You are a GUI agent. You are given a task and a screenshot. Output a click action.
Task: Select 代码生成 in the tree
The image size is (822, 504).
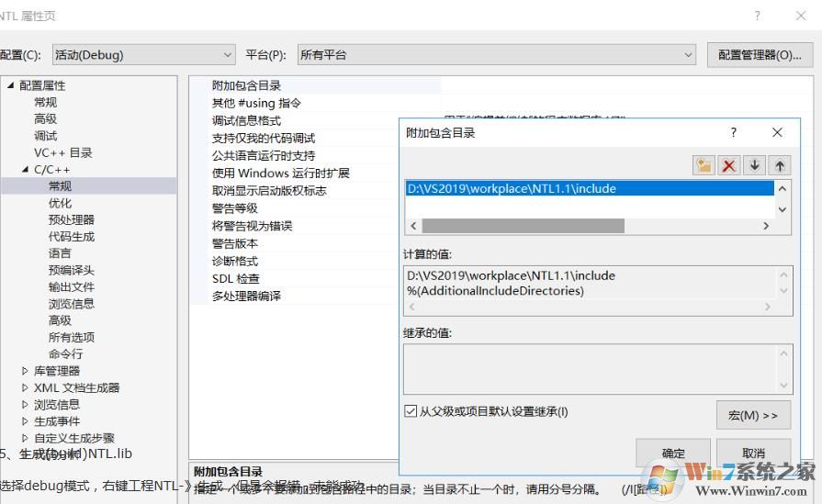(72, 236)
